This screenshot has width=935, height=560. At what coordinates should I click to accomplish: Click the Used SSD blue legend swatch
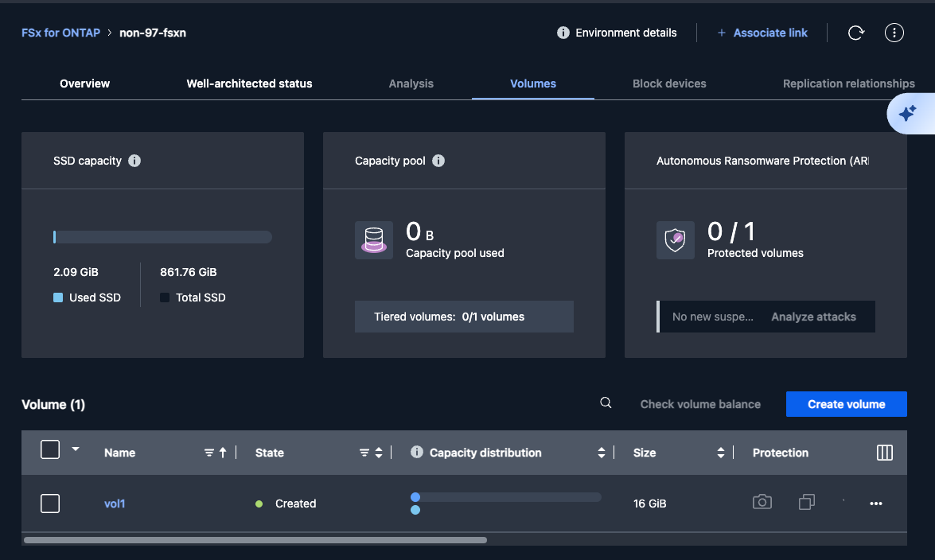(58, 297)
